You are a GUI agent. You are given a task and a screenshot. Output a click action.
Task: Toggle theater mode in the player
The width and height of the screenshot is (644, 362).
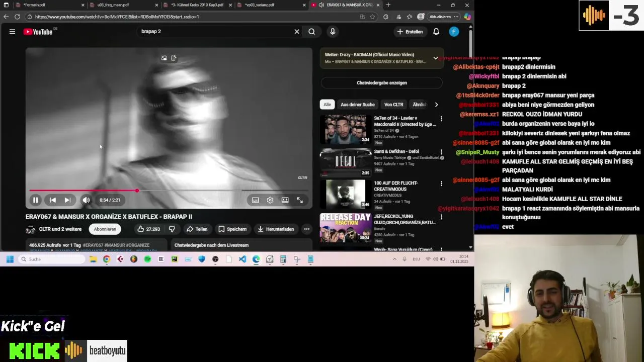[x=285, y=200]
